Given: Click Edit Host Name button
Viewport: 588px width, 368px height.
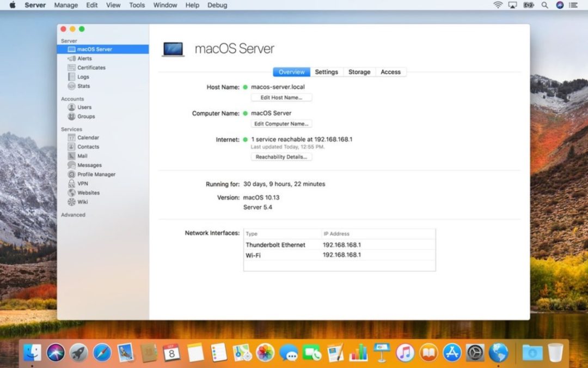Looking at the screenshot, I should coord(281,97).
